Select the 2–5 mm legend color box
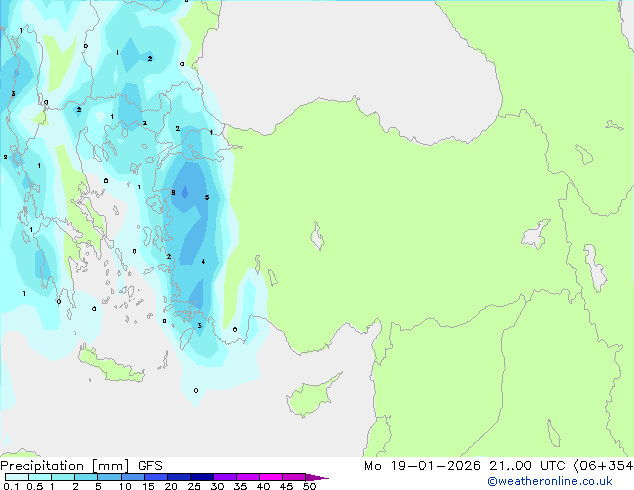This screenshot has width=634, height=490. click(86, 477)
